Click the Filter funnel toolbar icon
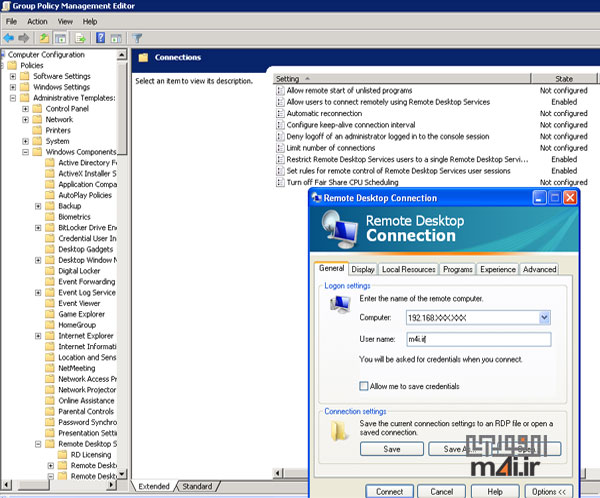600x498 pixels. point(137,38)
